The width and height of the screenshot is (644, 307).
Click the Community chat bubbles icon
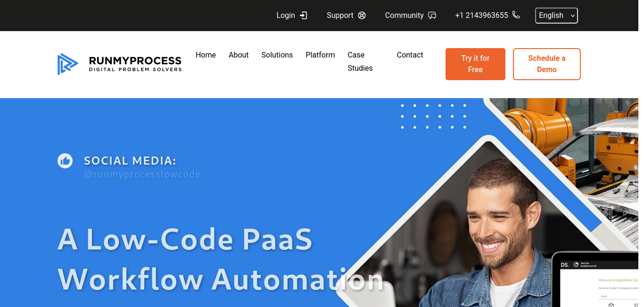432,16
